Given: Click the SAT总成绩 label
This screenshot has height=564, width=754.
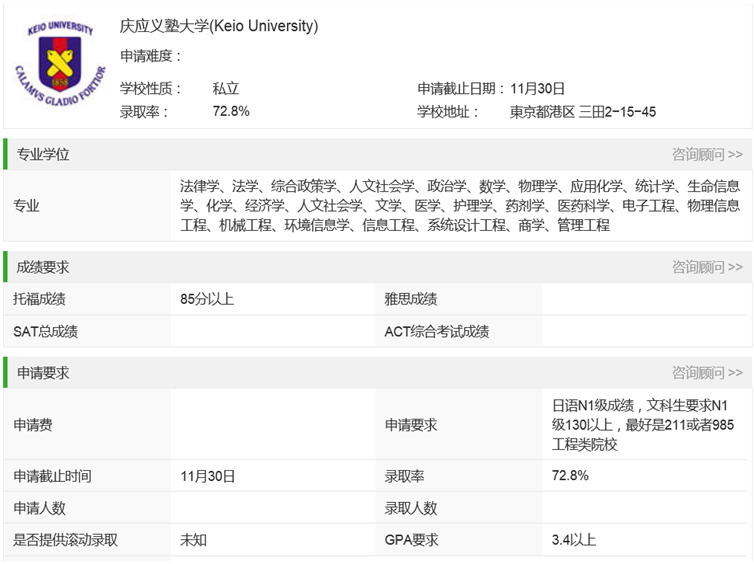Looking at the screenshot, I should click(45, 331).
